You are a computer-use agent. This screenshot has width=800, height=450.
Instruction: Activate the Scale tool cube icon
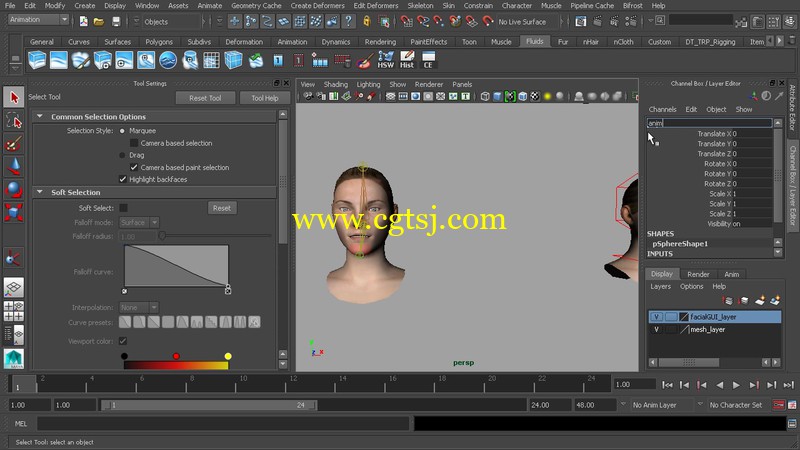pos(14,212)
